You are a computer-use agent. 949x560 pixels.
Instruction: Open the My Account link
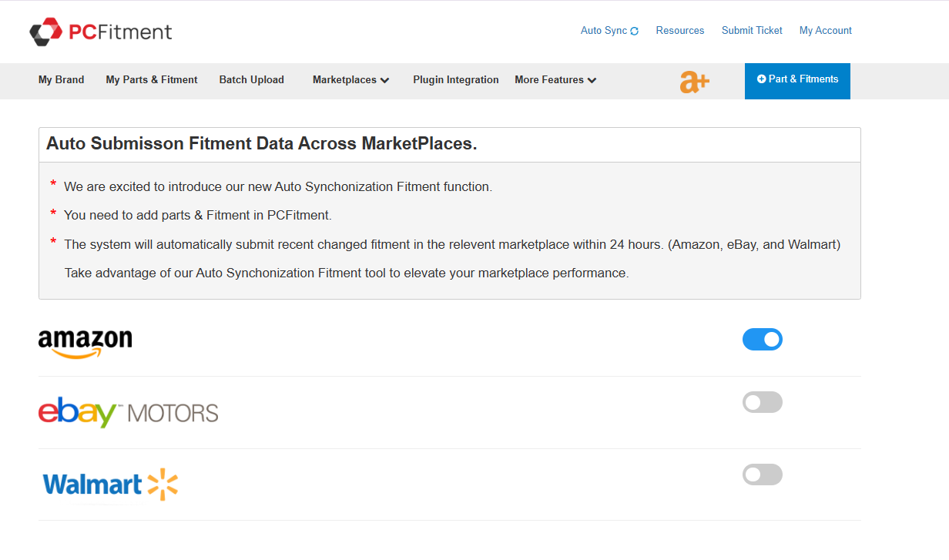[825, 31]
